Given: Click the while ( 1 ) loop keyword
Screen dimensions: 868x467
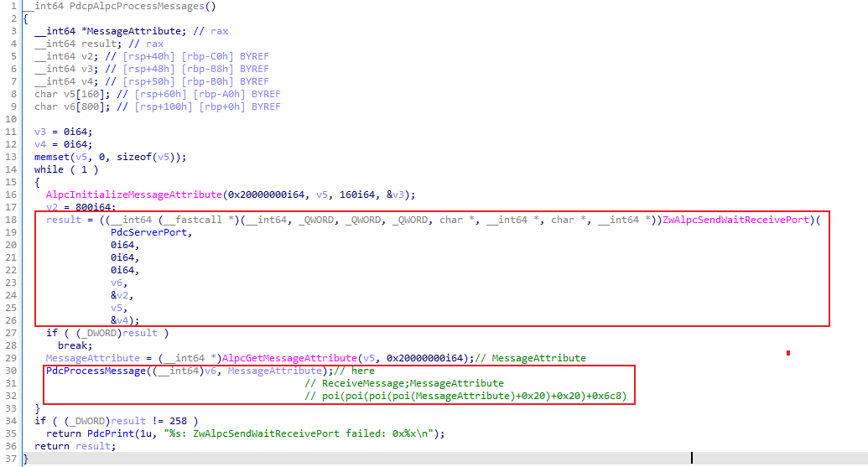Looking at the screenshot, I should [x=66, y=169].
